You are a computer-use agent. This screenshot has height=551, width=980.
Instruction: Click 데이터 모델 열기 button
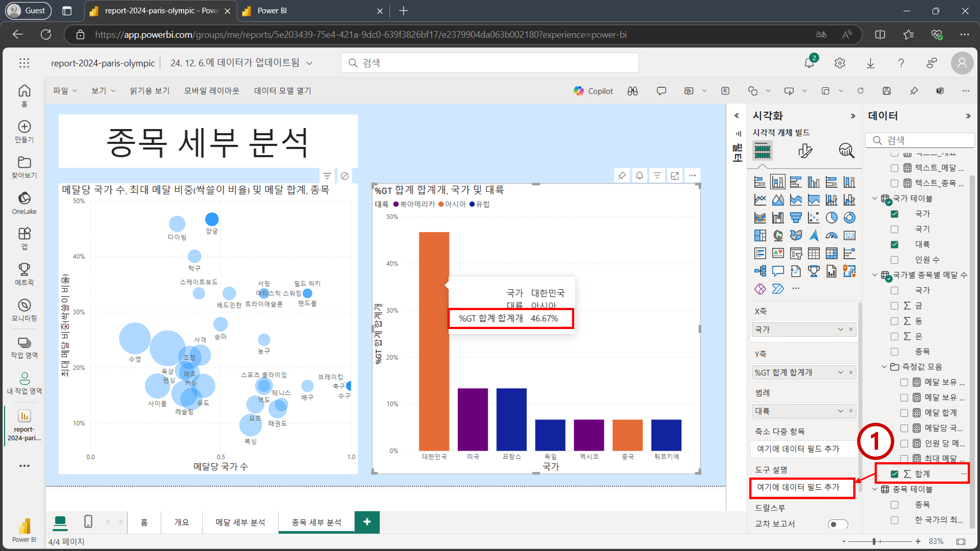tap(283, 91)
